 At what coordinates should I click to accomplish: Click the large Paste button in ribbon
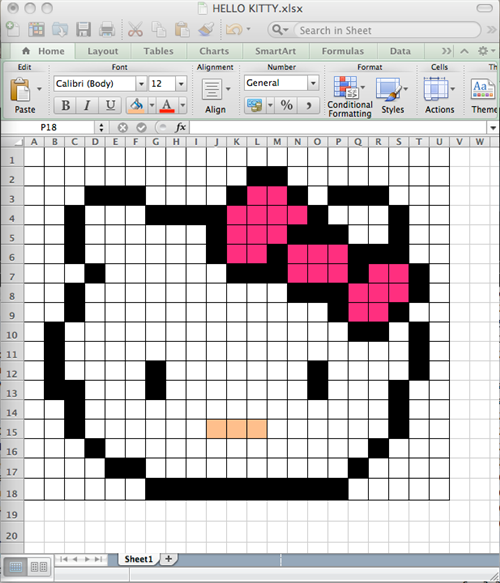(x=20, y=95)
